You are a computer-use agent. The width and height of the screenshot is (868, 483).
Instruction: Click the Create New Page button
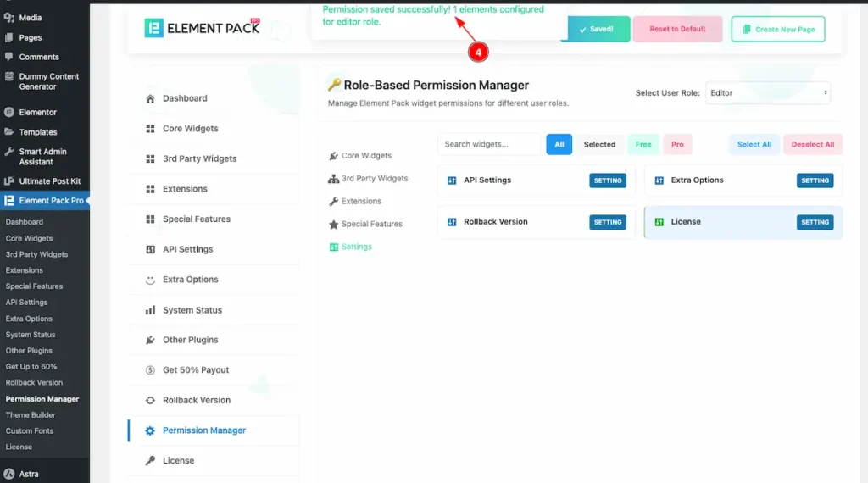[x=777, y=29]
